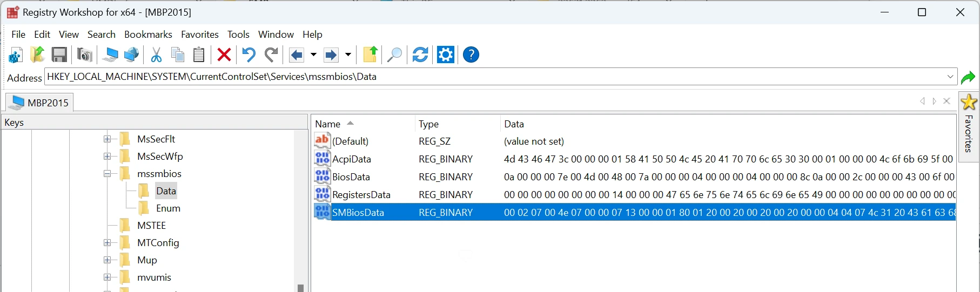Click the open file folder icon
This screenshot has height=292, width=980.
click(x=37, y=55)
